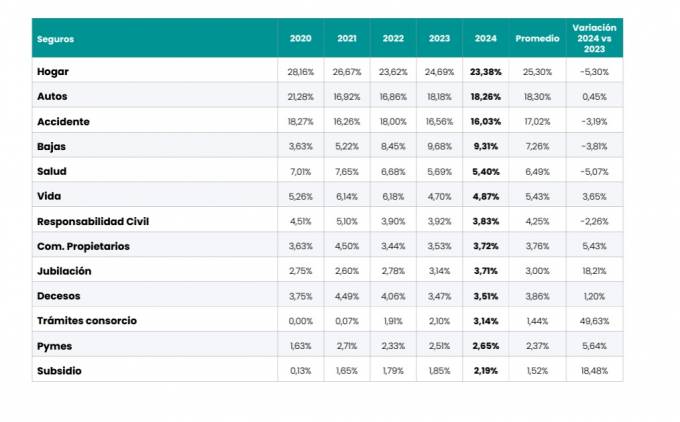Click Hogar's 2024 value 23,38%
Viewport: 680px width, 422px height.
486,72
